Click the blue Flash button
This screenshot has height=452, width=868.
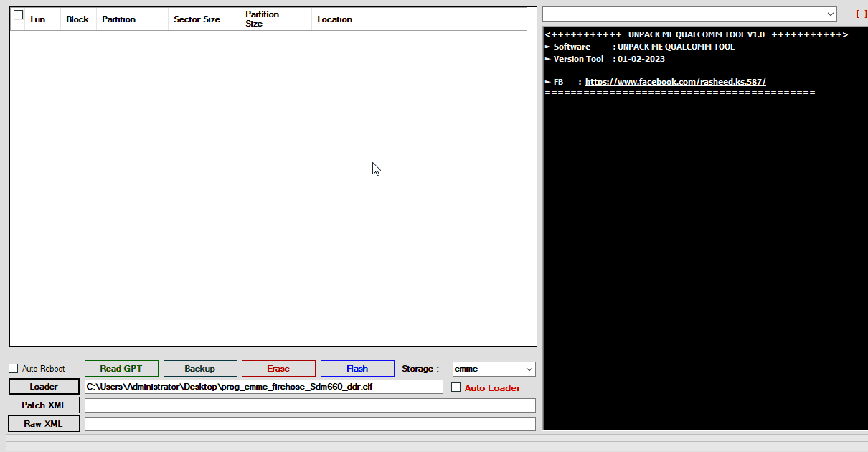click(357, 369)
